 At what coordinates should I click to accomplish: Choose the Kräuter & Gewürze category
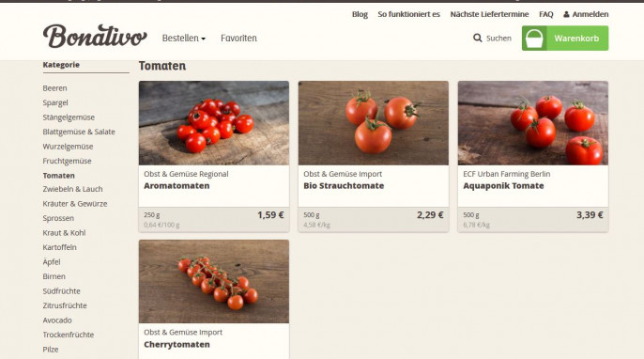75,204
